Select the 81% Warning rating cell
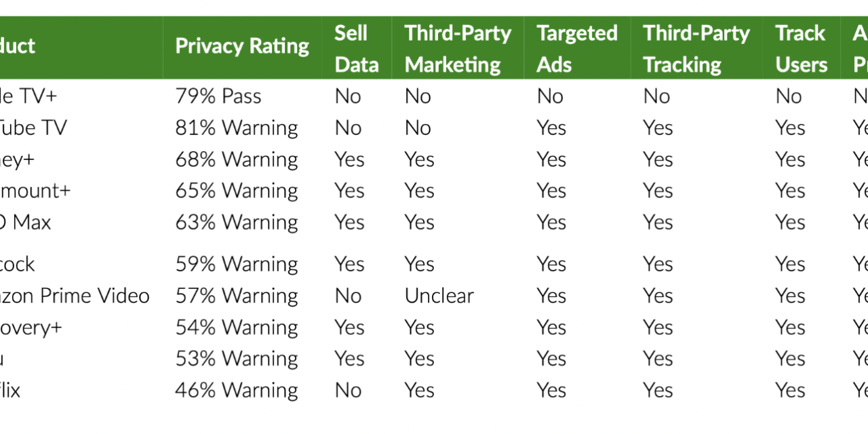This screenshot has height=434, width=868. point(237,128)
